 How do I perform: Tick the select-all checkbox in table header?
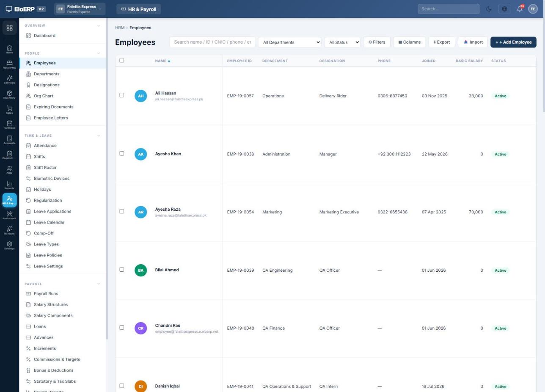122,60
